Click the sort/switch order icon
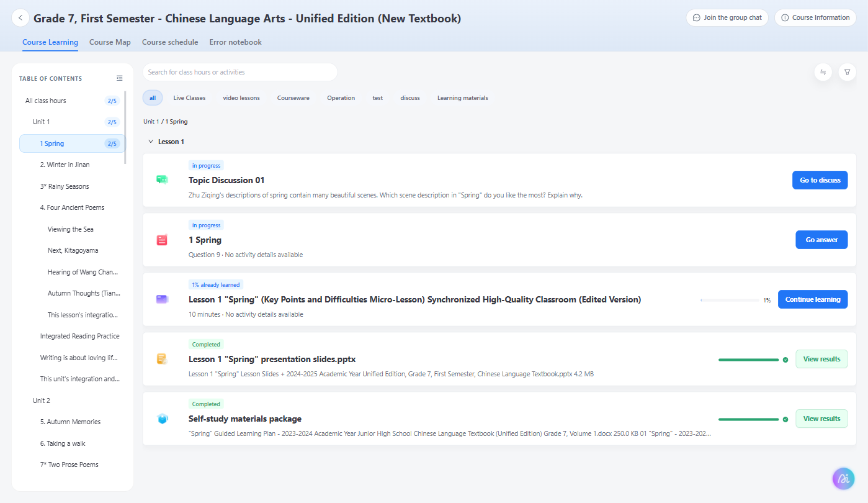868x503 pixels. pos(823,72)
